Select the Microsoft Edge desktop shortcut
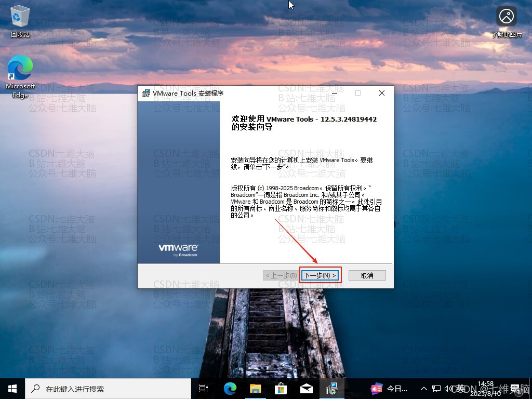532x399 pixels. click(20, 77)
